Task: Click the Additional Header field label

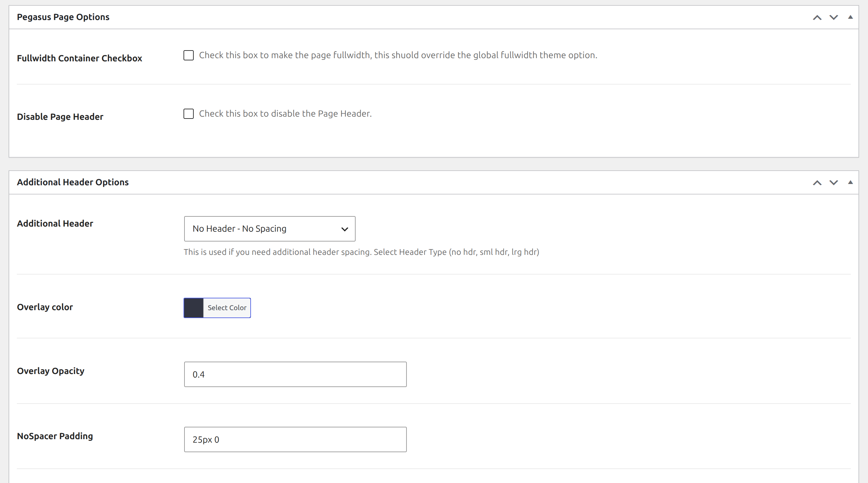Action: [55, 223]
